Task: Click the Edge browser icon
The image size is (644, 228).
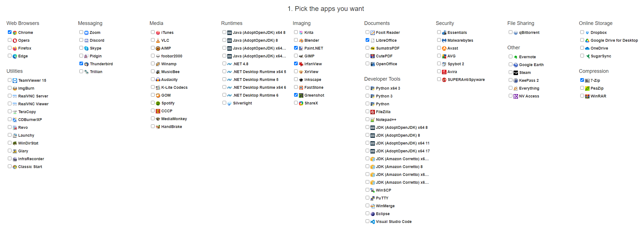Action: click(x=15, y=56)
